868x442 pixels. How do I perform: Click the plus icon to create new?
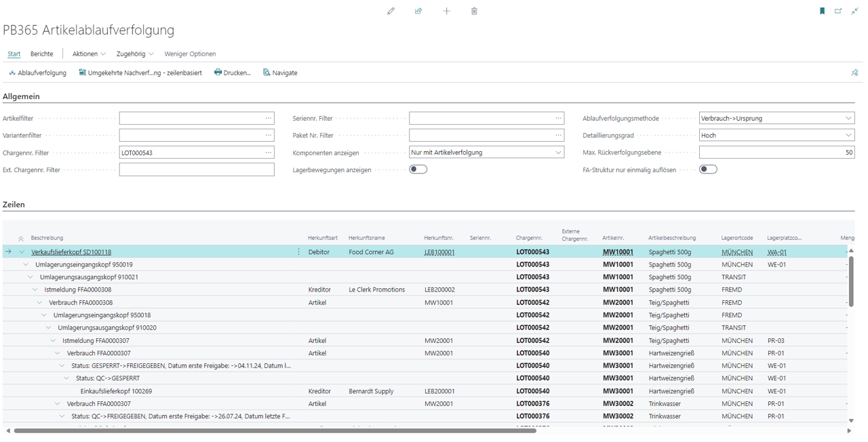click(x=446, y=11)
